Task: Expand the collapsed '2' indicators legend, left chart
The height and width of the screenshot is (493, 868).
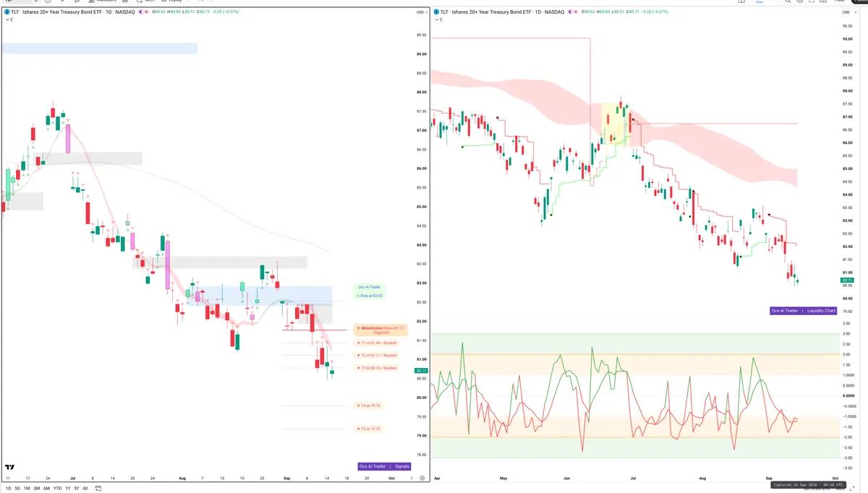Action: (10, 20)
